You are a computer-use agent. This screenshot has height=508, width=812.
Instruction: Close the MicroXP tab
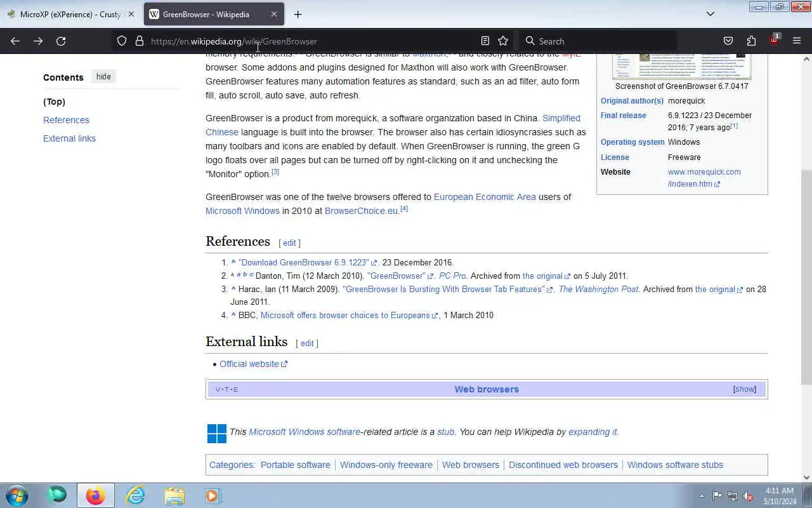[131, 14]
